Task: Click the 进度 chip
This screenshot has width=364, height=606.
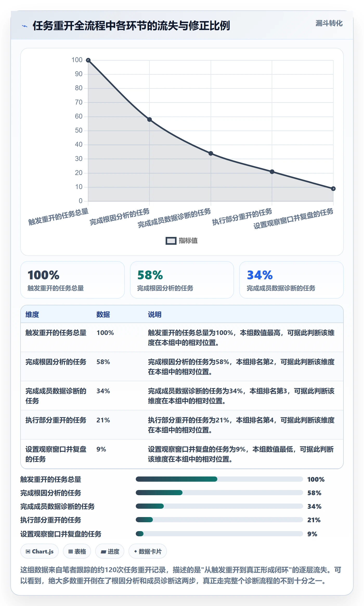Action: click(x=110, y=551)
